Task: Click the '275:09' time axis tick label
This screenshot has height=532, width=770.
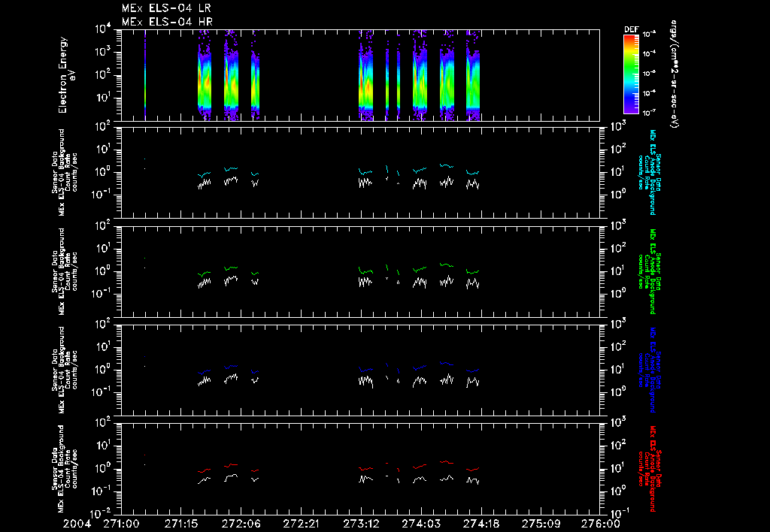Action: 541,524
